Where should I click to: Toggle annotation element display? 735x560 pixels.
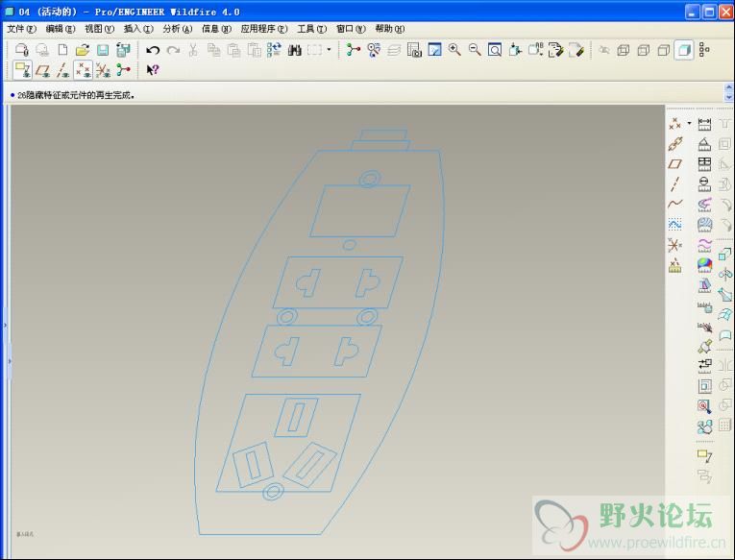point(22,70)
